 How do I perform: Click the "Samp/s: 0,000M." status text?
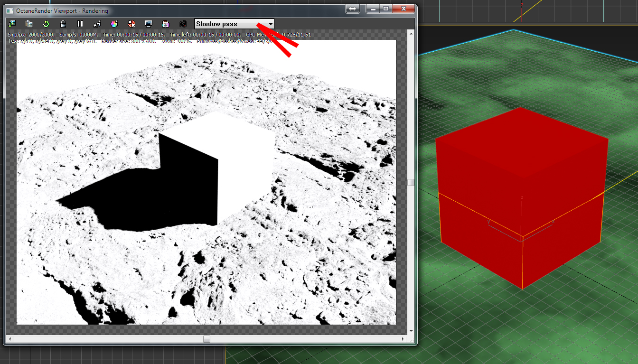click(79, 35)
